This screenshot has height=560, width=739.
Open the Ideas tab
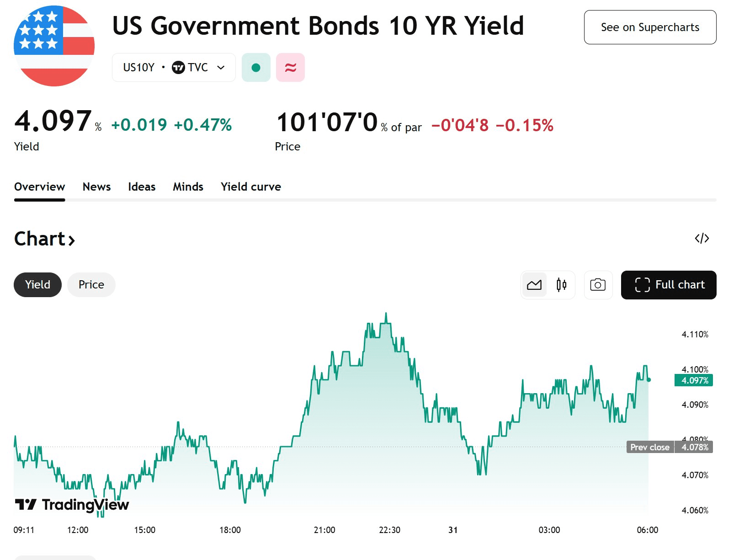(142, 187)
